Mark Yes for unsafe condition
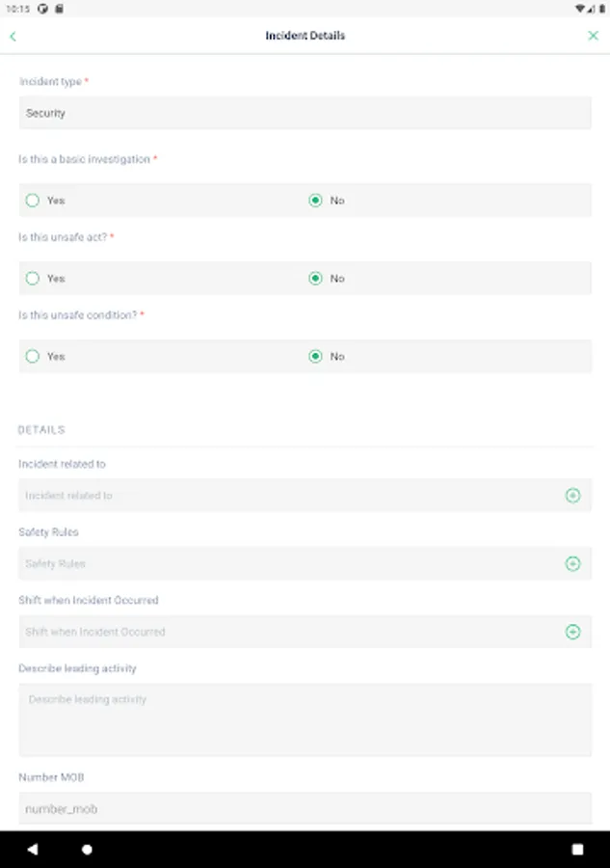The width and height of the screenshot is (610, 868). 33,357
